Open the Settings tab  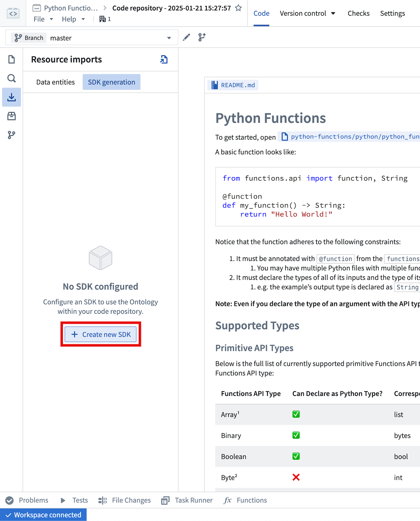(x=392, y=13)
